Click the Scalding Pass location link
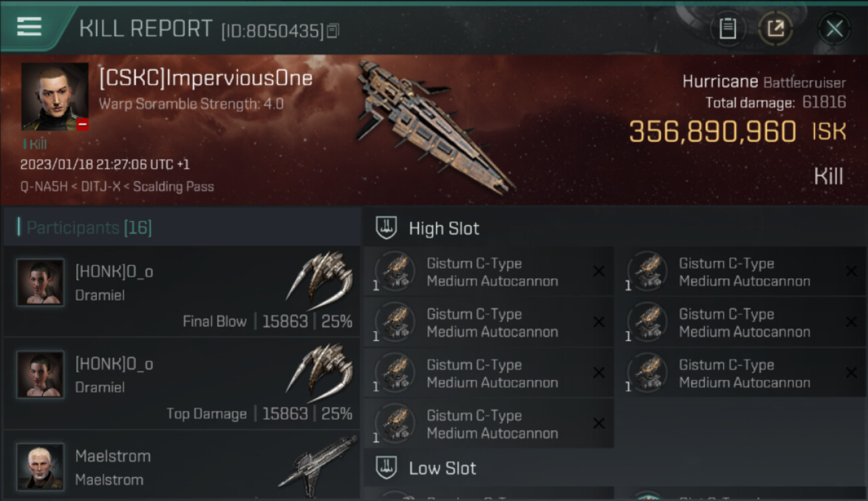The height and width of the screenshot is (501, 868). pos(174,186)
